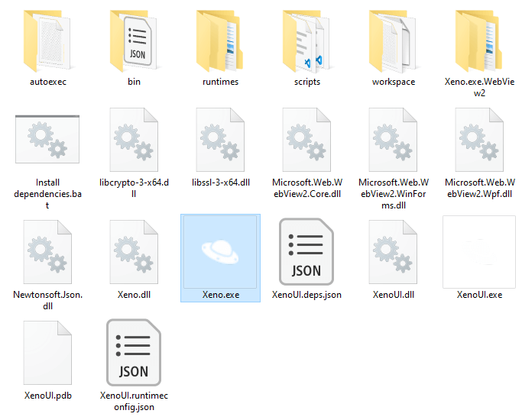522x420 pixels.
Task: Click the Newtonsoft.Json.dll file icon
Action: point(47,252)
